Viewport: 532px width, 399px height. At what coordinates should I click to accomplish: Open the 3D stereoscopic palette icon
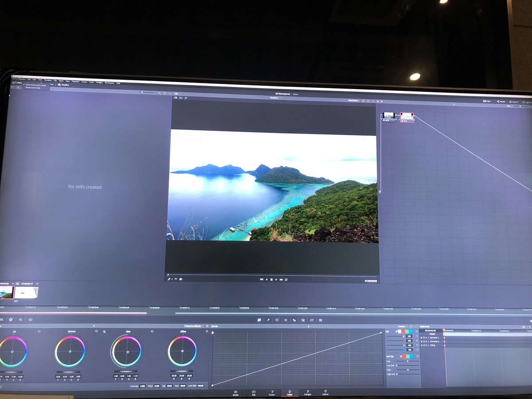coord(321,320)
